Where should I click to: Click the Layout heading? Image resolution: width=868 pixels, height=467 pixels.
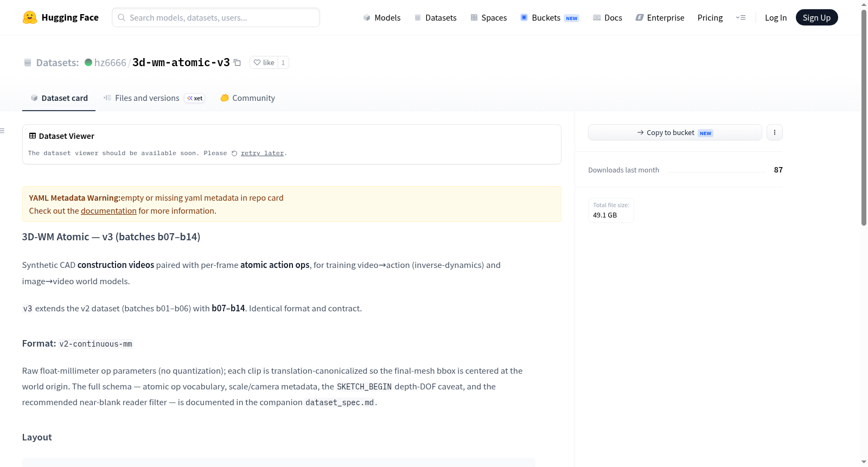37,437
